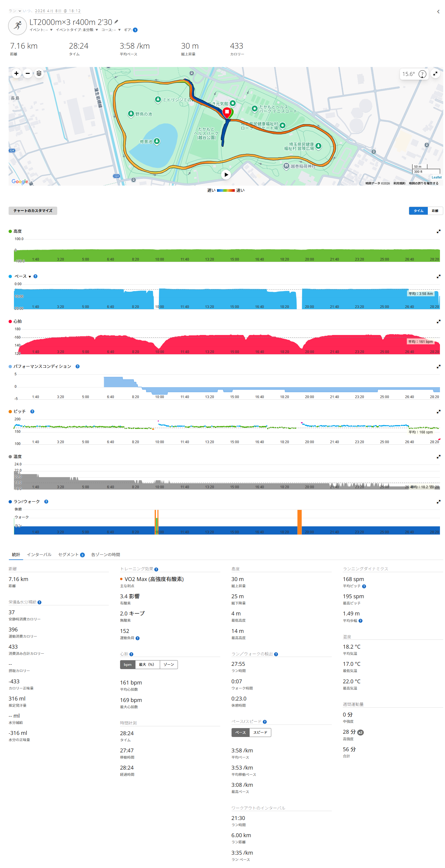Play the route animation on map
The image size is (445, 868).
(226, 175)
